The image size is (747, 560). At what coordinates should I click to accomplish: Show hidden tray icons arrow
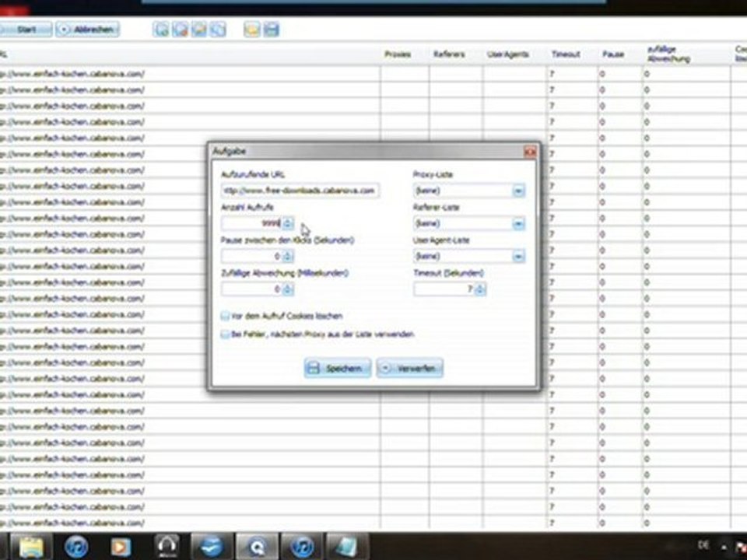click(x=724, y=548)
